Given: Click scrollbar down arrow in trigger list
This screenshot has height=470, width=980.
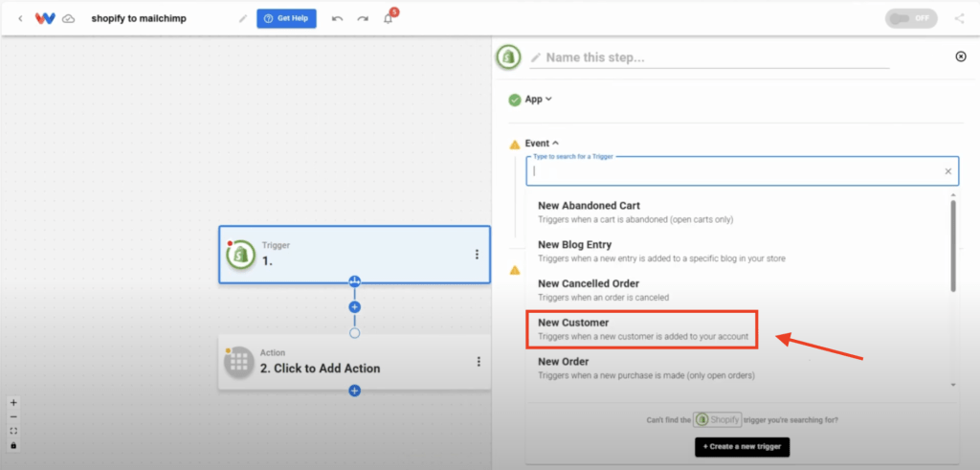Looking at the screenshot, I should pyautogui.click(x=953, y=385).
